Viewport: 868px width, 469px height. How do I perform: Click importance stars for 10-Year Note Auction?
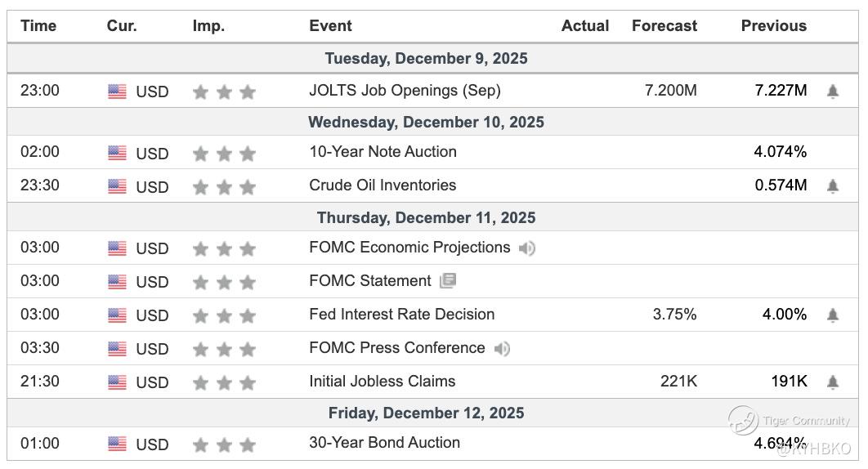(224, 154)
